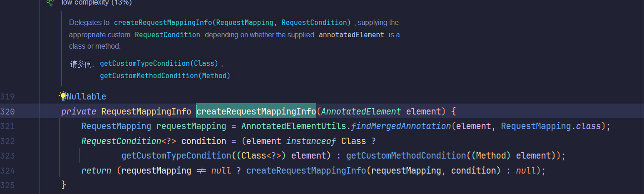
Task: Click line number 324 in gutter
Action: pyautogui.click(x=8, y=171)
